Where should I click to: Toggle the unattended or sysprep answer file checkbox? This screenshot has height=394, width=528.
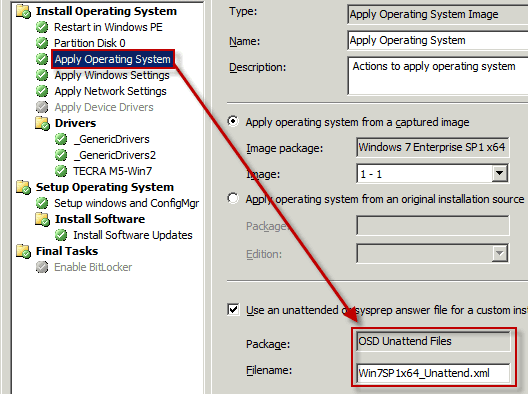[x=233, y=309]
